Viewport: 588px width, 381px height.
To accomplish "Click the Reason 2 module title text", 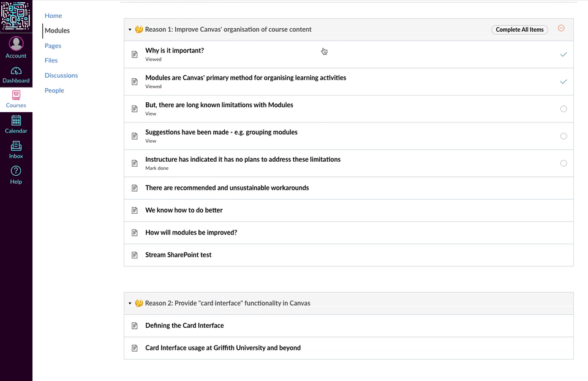I will click(228, 303).
